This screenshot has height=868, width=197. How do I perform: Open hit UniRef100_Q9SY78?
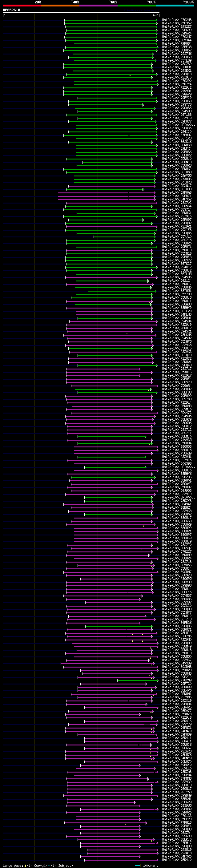pos(177,104)
